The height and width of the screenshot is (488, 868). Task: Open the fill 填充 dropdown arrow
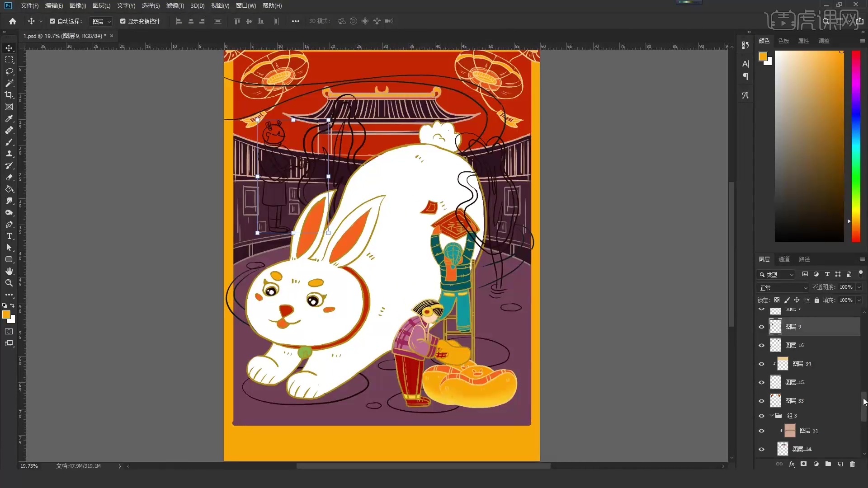click(x=859, y=300)
